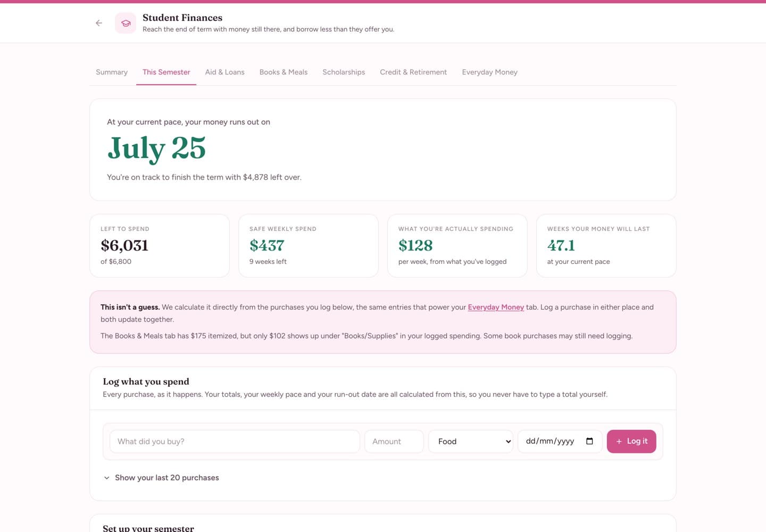Open the Food category dropdown
766x532 pixels.
pyautogui.click(x=471, y=442)
